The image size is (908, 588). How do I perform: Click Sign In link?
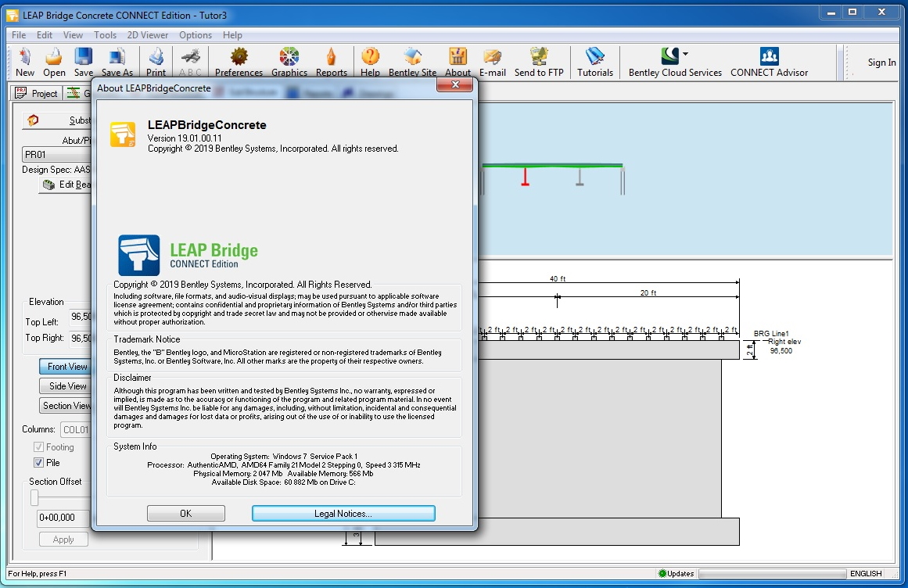[881, 63]
